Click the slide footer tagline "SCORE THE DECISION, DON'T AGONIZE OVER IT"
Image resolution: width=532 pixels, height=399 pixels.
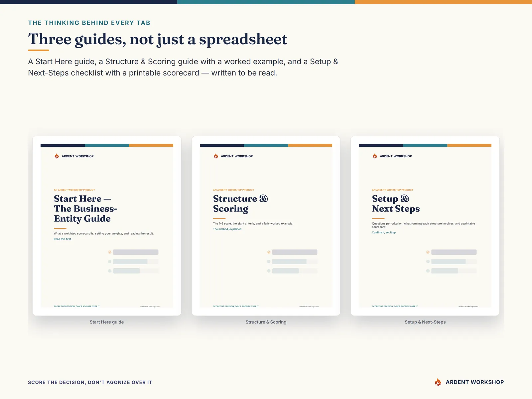click(x=90, y=382)
